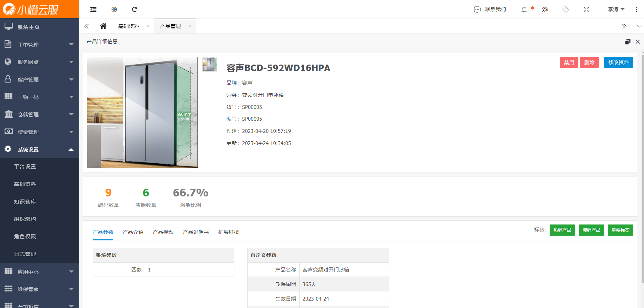Click the 联系我们 text link
Image resolution: width=644 pixels, height=308 pixels.
pos(496,9)
